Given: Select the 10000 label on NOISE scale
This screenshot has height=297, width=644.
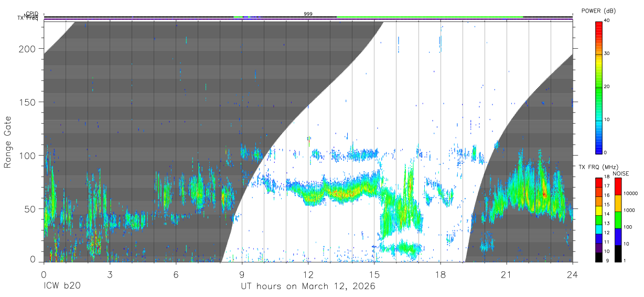Looking at the screenshot, I should tap(630, 194).
